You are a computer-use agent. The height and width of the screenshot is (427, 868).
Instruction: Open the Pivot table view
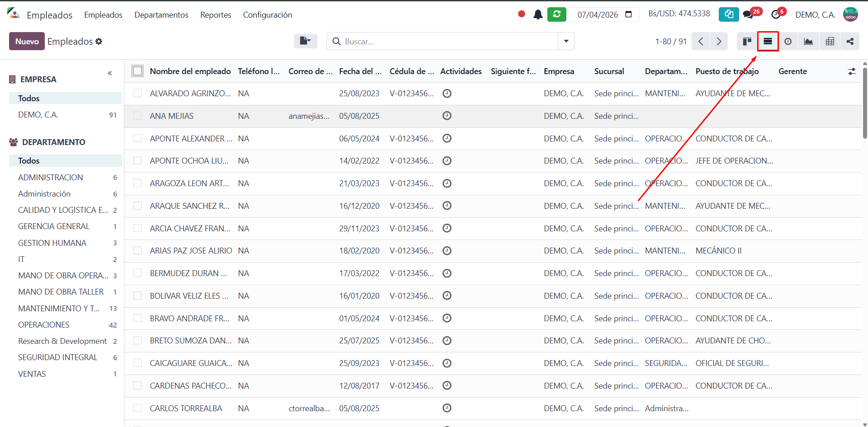[830, 42]
